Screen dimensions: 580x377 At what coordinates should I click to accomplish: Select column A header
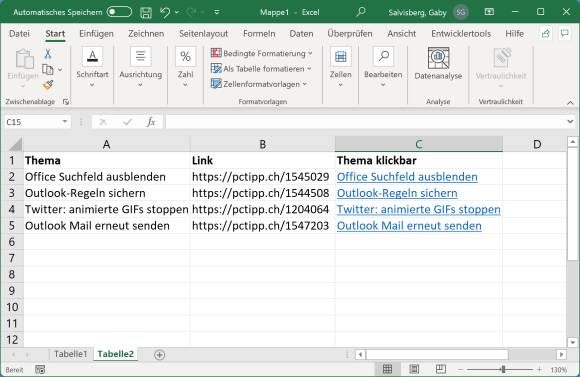coord(107,144)
